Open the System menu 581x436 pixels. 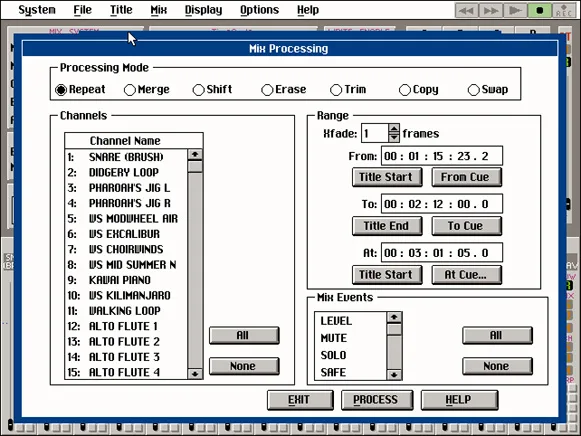[x=37, y=10]
